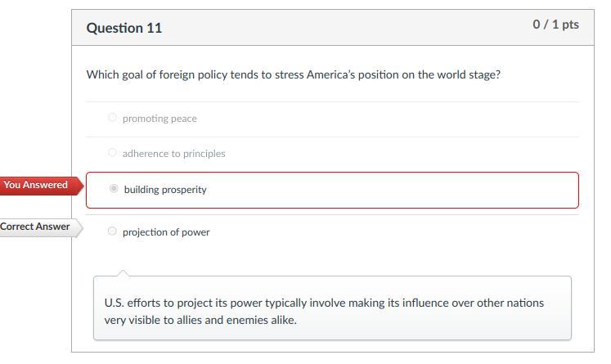Click the feedback bubble's pointer arrow
This screenshot has width=611, height=364.
click(123, 272)
